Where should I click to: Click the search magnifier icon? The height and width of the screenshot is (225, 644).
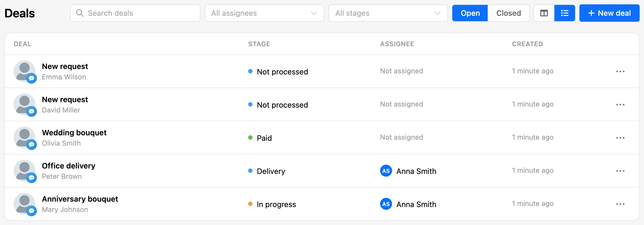pos(80,13)
